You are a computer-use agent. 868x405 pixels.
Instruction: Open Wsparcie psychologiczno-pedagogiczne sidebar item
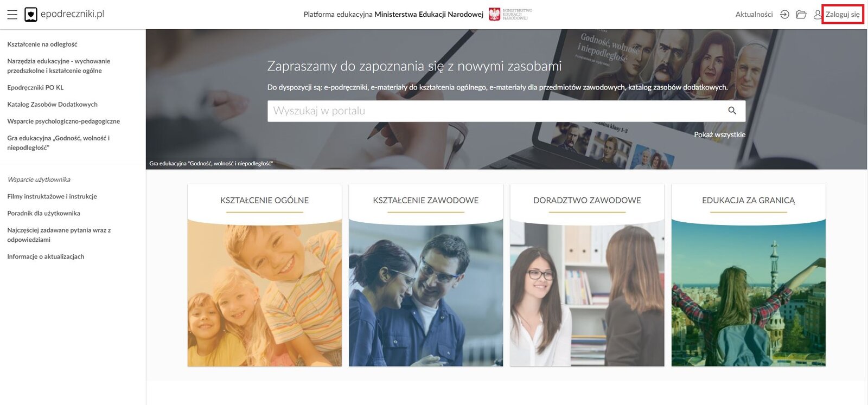click(x=63, y=121)
